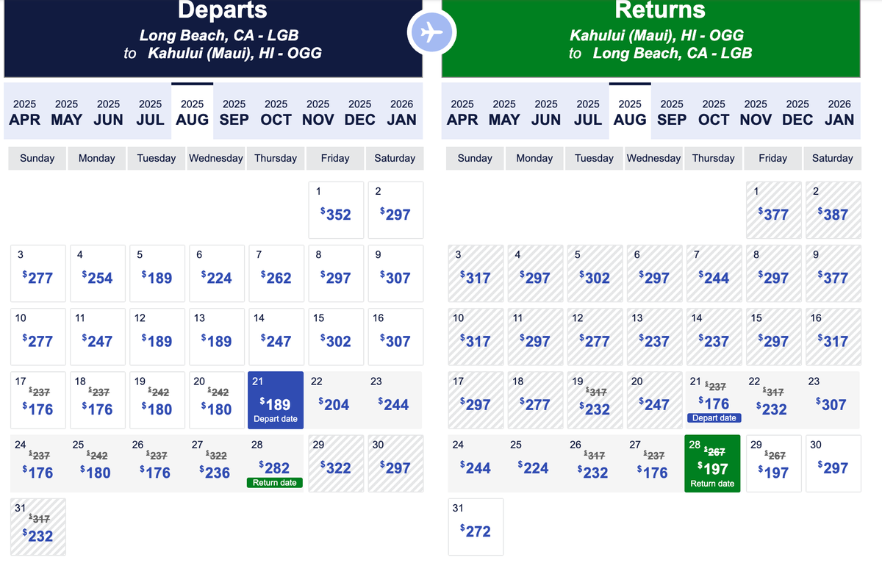
Task: Select August 28 green Return date cell
Action: [x=712, y=464]
